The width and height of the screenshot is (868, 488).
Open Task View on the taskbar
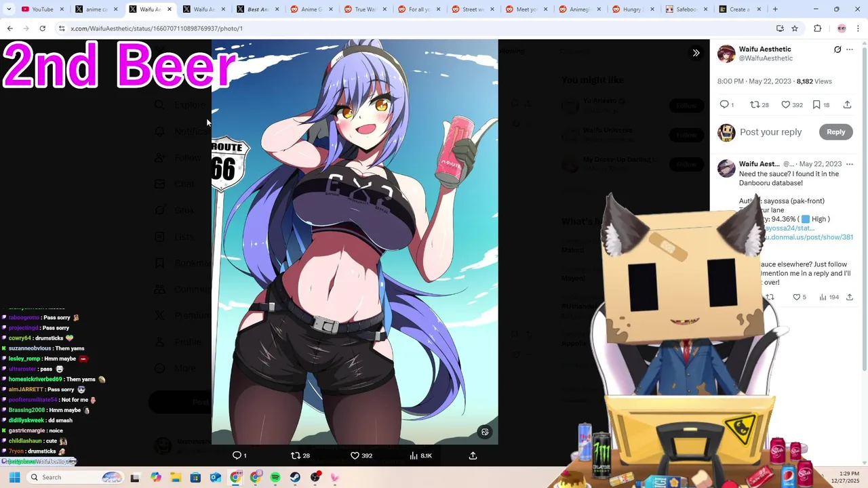coord(135,477)
